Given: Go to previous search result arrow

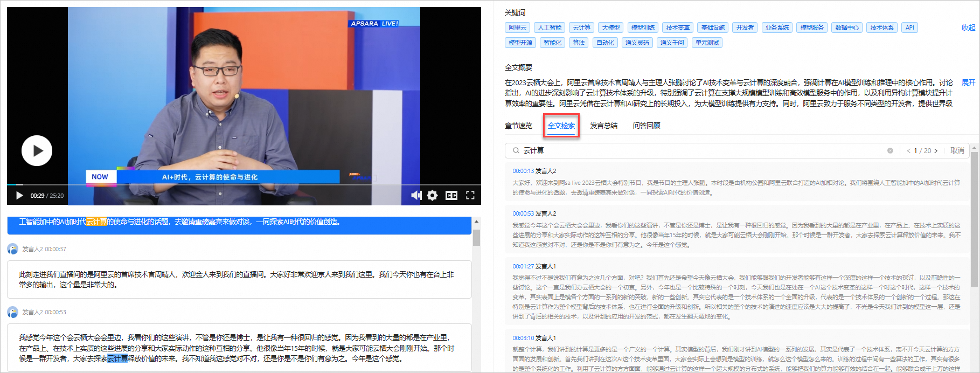Looking at the screenshot, I should pyautogui.click(x=908, y=151).
